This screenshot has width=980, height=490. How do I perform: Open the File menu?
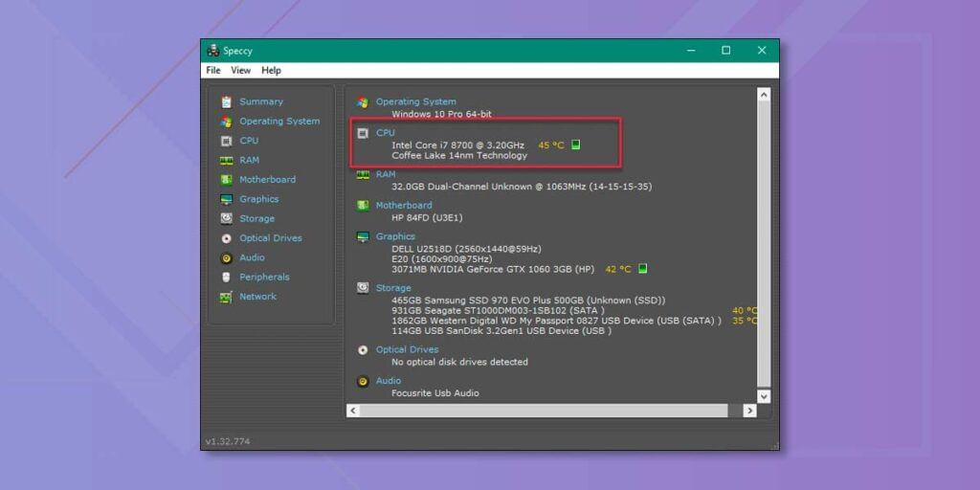[x=213, y=71]
